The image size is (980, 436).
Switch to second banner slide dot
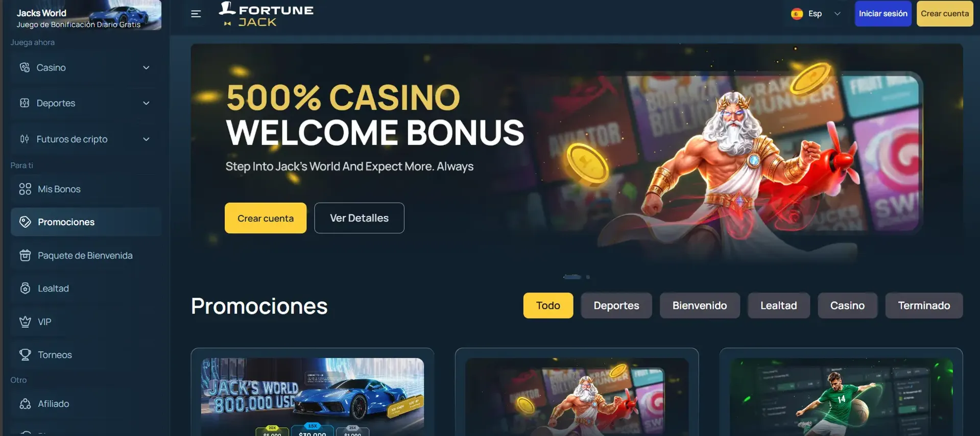tap(588, 277)
